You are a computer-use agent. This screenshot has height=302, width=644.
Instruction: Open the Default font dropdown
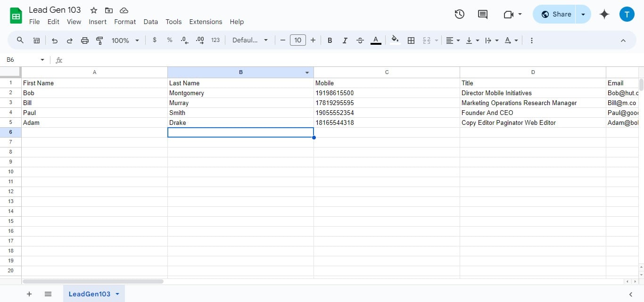point(250,40)
